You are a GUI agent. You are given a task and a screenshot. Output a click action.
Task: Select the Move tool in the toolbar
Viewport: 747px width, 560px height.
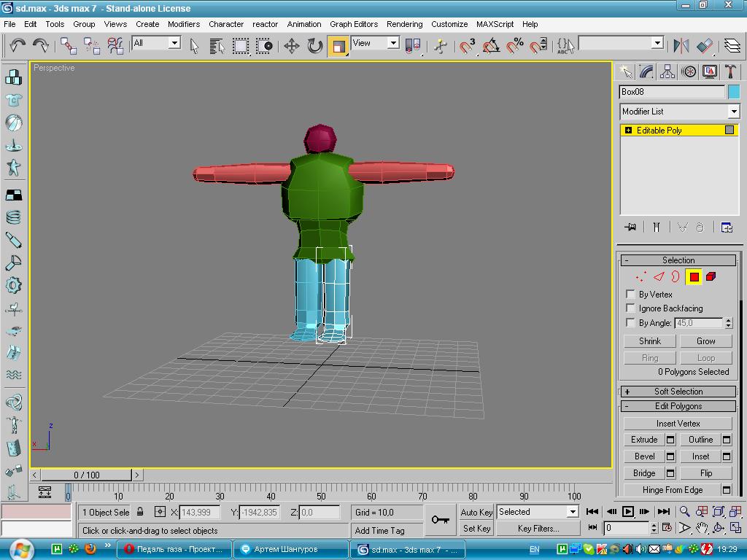pos(292,46)
